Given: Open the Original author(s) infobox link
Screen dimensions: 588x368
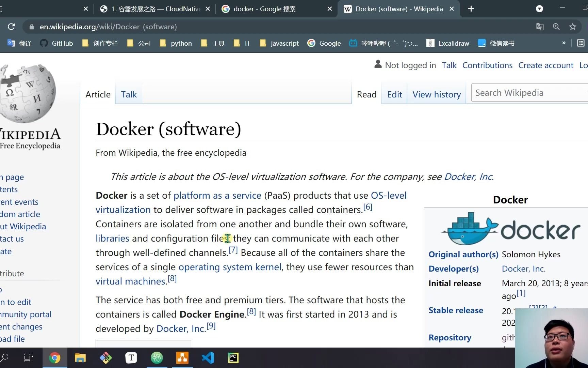Looking at the screenshot, I should pyautogui.click(x=463, y=254).
